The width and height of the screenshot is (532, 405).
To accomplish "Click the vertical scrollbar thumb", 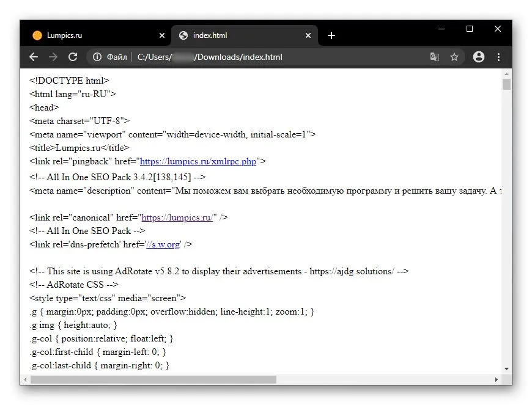I will [506, 84].
